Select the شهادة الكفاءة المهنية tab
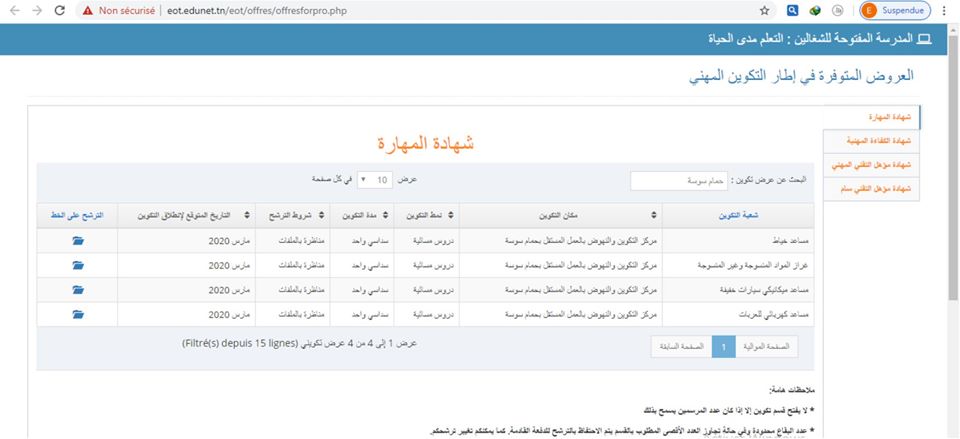 point(872,141)
